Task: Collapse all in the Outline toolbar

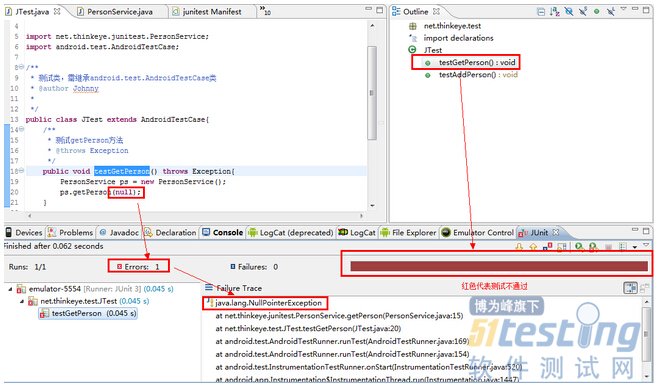Action: (x=541, y=12)
